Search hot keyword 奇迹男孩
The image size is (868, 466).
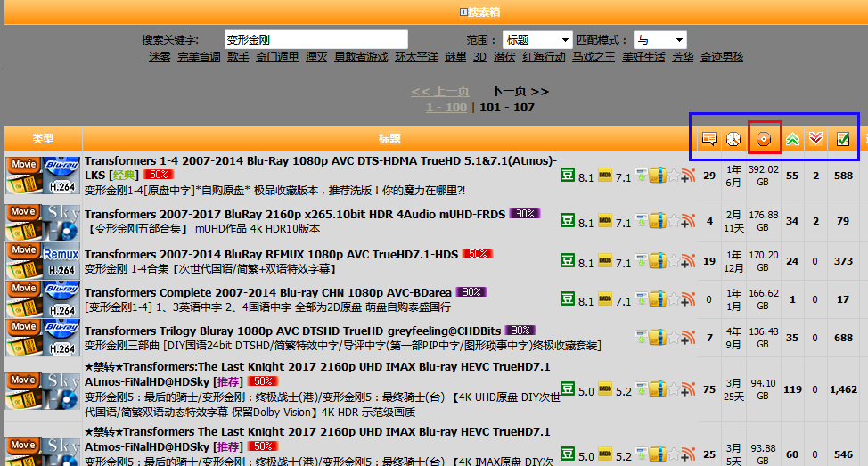click(x=722, y=57)
